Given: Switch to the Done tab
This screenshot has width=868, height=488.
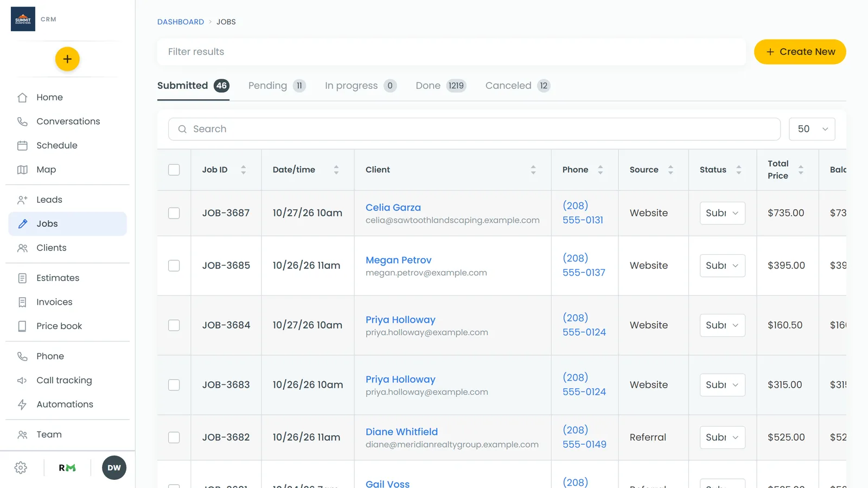Looking at the screenshot, I should coord(441,86).
